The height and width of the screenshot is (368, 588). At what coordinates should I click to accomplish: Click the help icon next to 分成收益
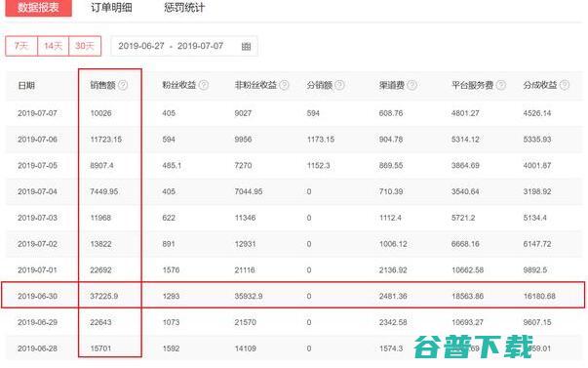tap(565, 85)
